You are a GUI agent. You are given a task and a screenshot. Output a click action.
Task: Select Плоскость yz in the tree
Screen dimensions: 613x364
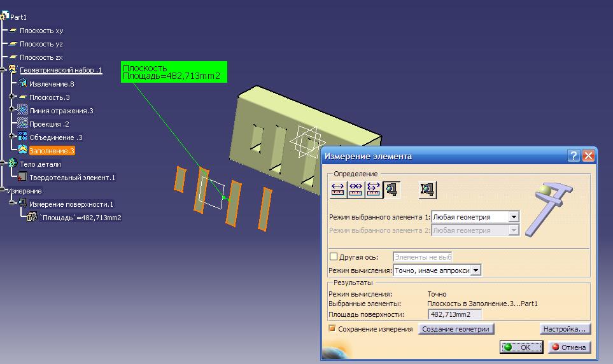(41, 44)
